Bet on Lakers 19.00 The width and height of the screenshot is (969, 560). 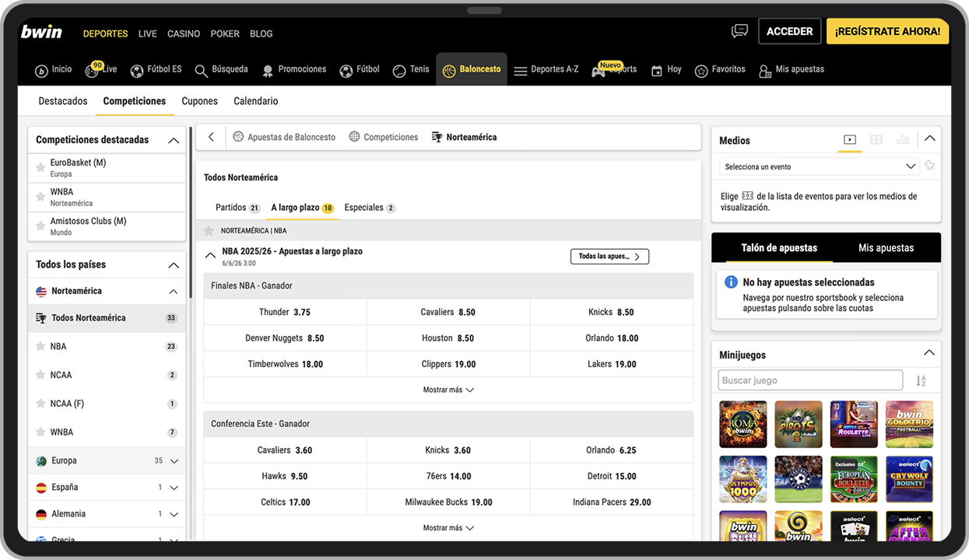pos(612,364)
